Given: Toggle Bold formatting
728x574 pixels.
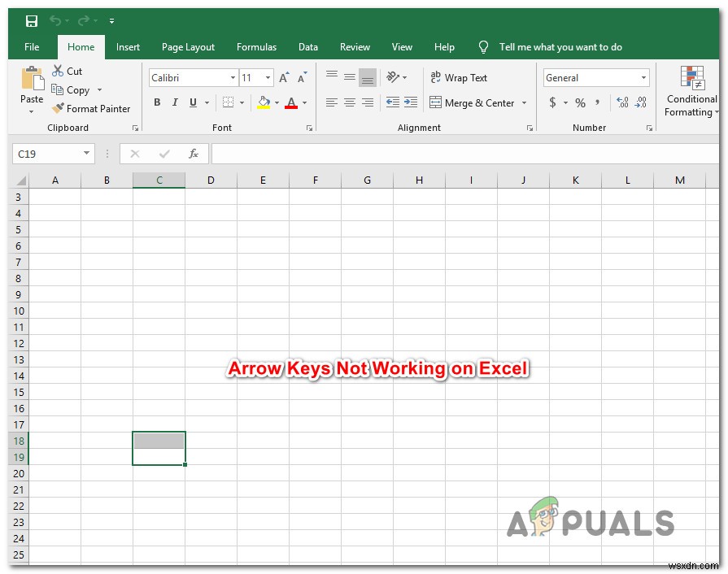Looking at the screenshot, I should pyautogui.click(x=157, y=102).
